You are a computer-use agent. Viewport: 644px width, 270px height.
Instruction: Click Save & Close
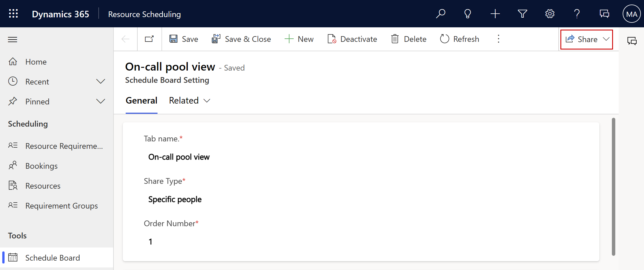click(241, 39)
